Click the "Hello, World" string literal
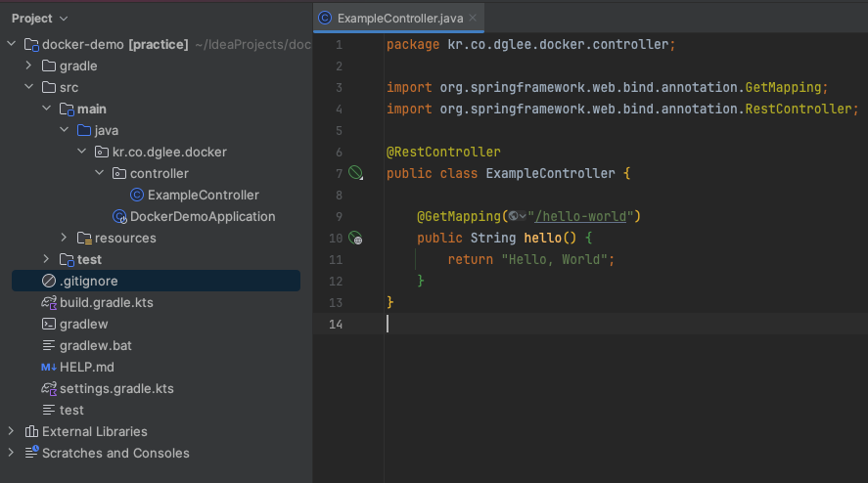 (554, 259)
